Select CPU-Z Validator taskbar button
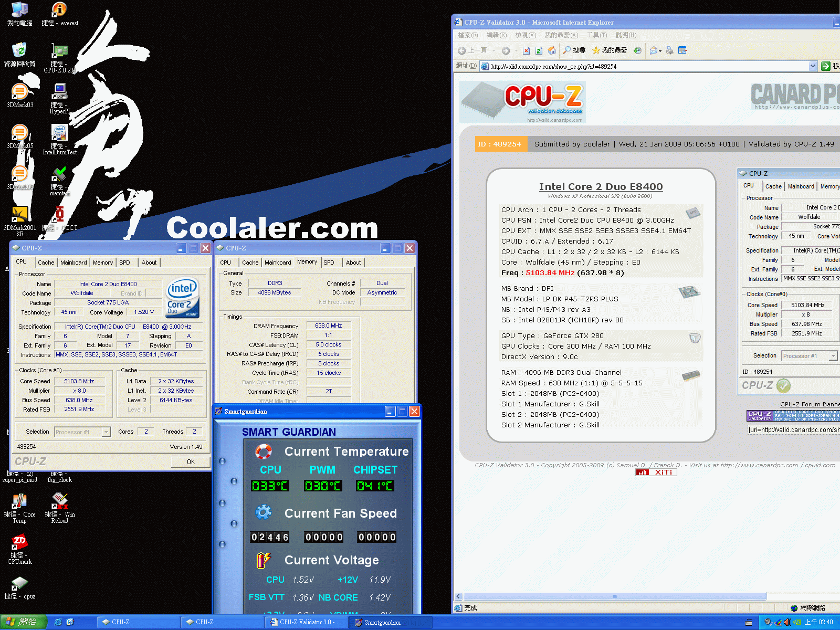Viewport: 840px width, 630px height. pyautogui.click(x=307, y=622)
